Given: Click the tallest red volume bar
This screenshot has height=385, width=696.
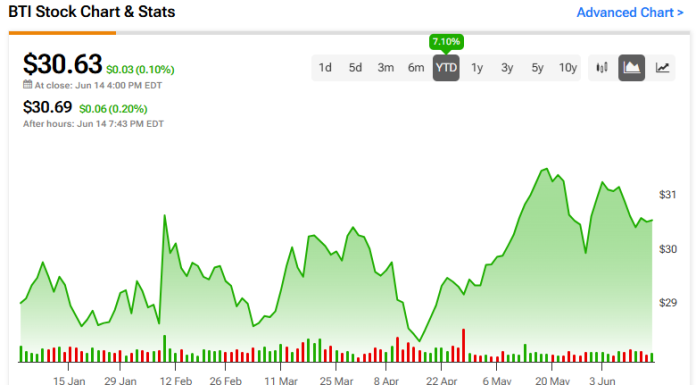Looking at the screenshot, I should (463, 345).
